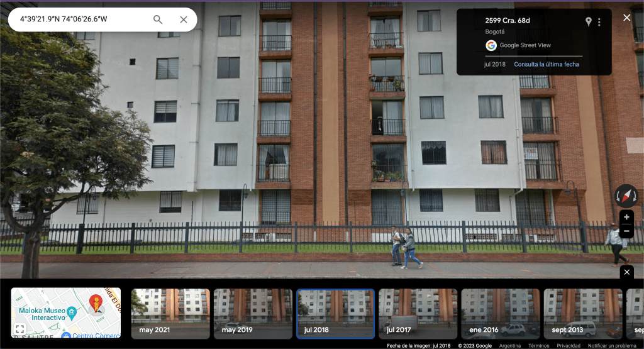Close the historical imagery timeline strip
This screenshot has width=644, height=349.
[x=626, y=272]
